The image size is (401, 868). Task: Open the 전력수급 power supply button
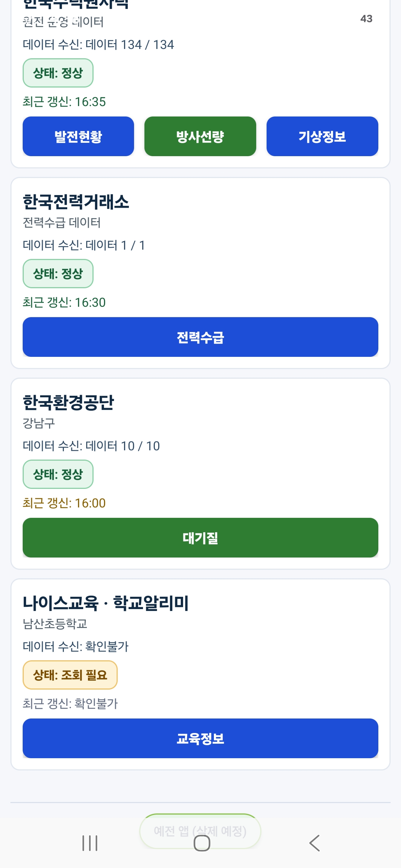point(200,337)
